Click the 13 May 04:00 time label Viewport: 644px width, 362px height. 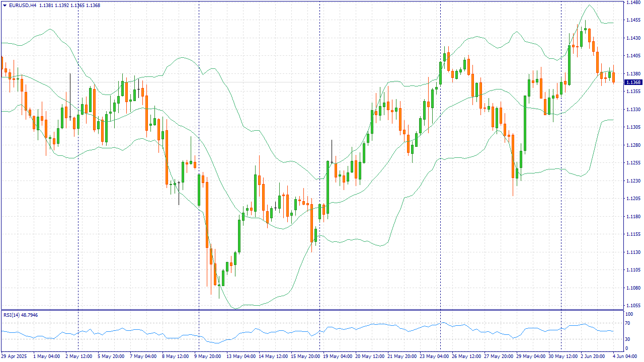pos(241,356)
